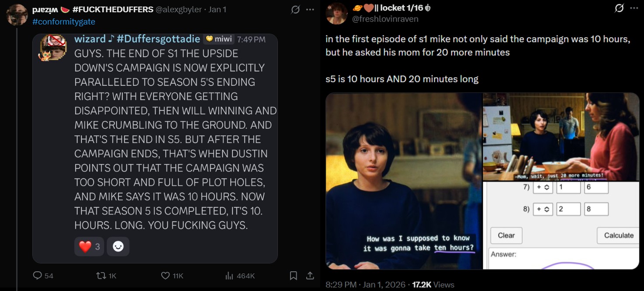Open the operator dropdown in row 7
This screenshot has width=644, height=291.
coord(543,187)
